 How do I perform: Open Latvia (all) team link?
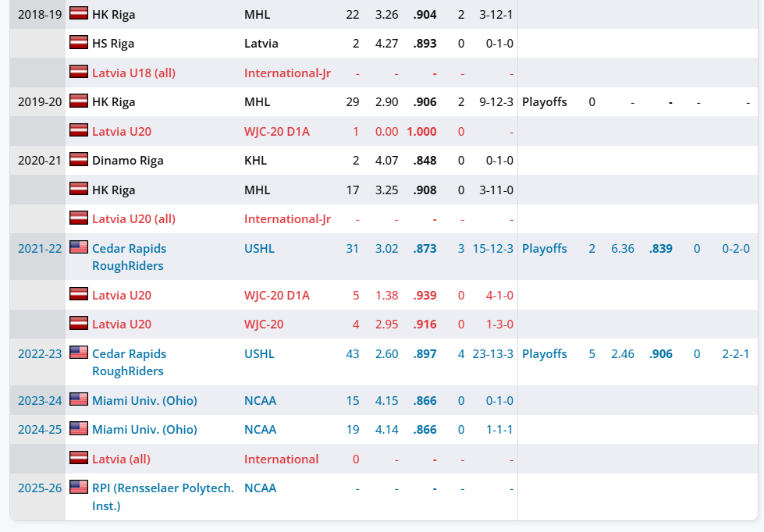tap(121, 459)
